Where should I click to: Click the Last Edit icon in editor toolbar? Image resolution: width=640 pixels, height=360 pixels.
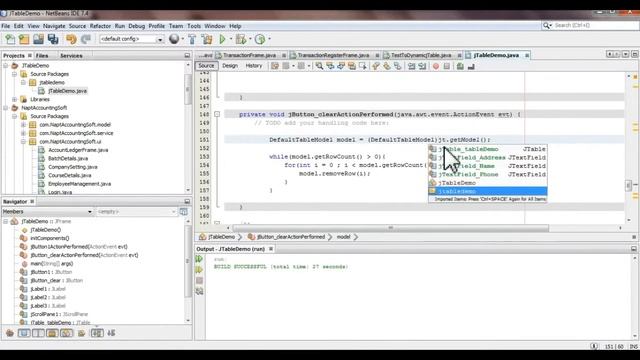[x=275, y=66]
